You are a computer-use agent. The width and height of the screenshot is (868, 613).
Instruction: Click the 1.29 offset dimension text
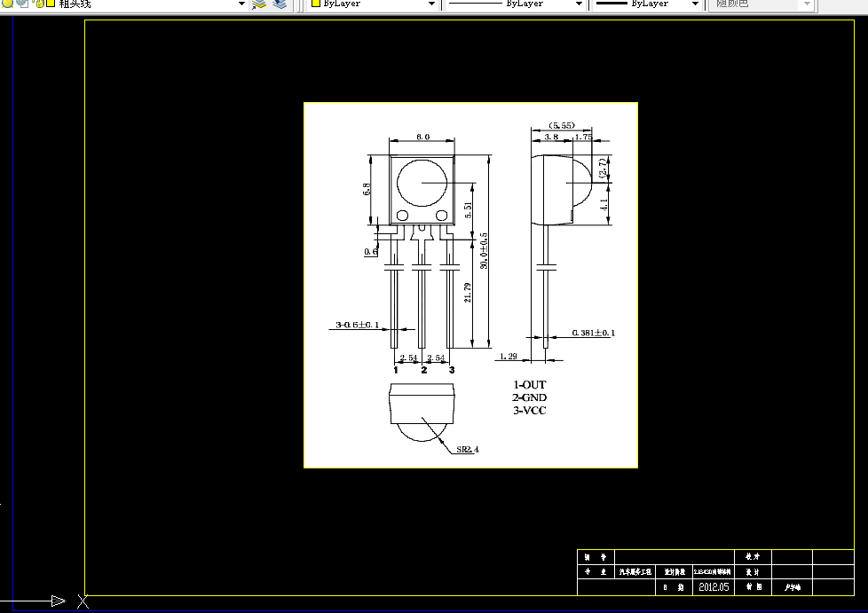[509, 357]
